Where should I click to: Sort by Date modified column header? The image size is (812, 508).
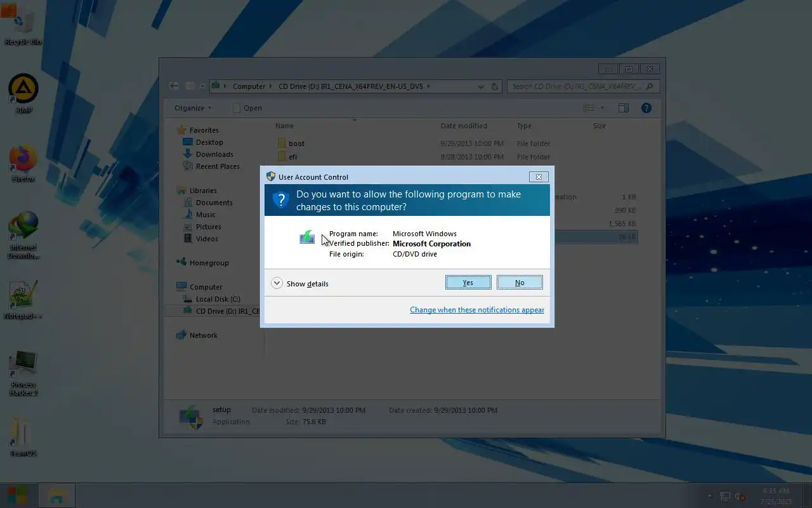click(464, 126)
